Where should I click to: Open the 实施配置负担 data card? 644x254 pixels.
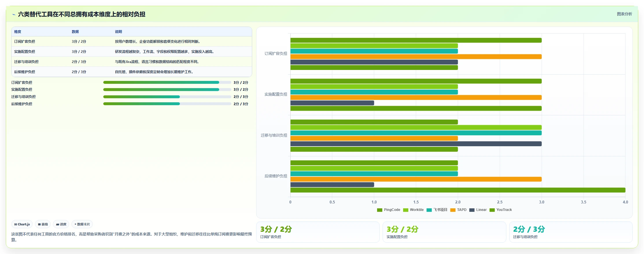click(444, 232)
